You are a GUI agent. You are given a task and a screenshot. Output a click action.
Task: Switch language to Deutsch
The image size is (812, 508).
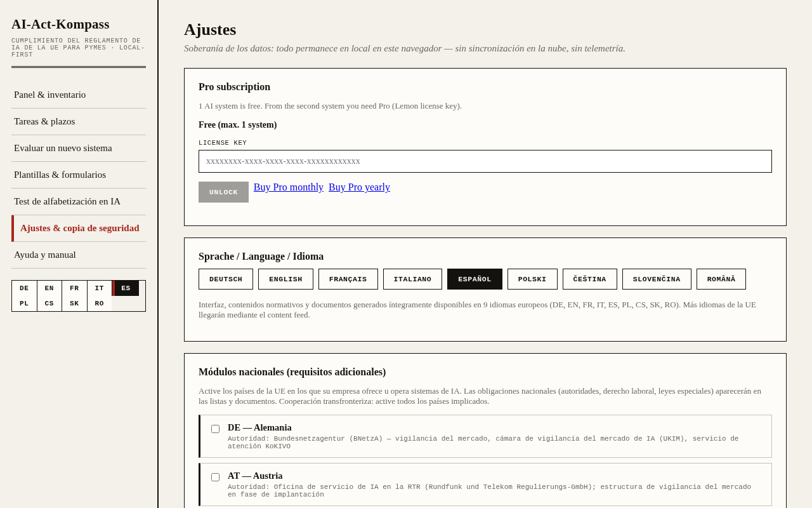[226, 279]
